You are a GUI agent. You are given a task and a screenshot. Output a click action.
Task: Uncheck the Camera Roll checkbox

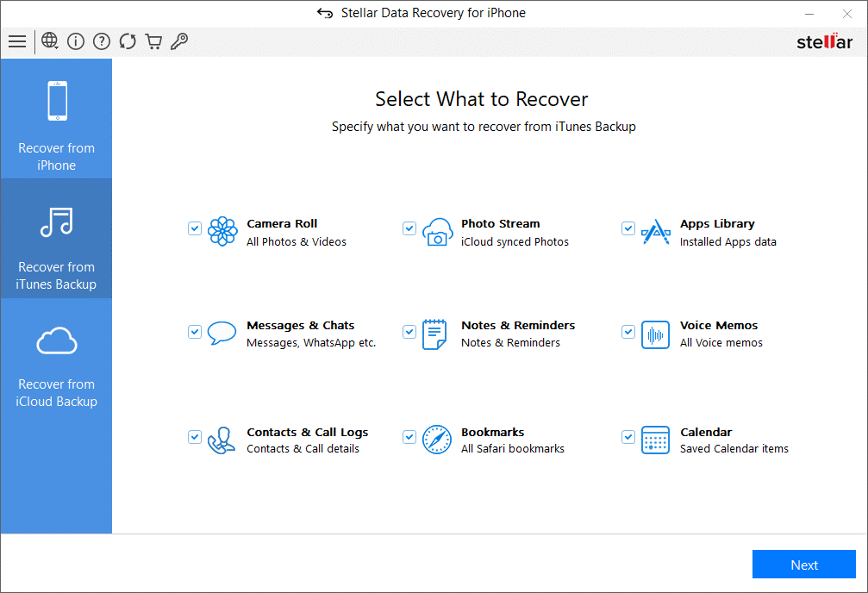tap(194, 228)
